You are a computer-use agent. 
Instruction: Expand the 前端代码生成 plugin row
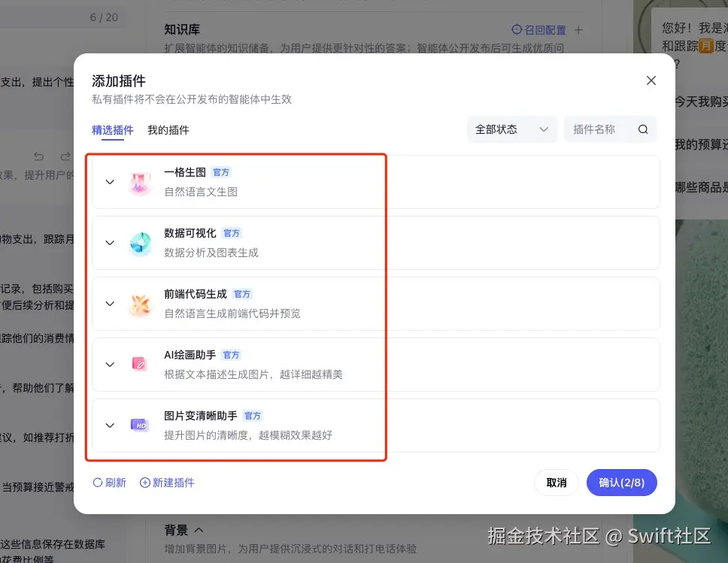coord(110,304)
